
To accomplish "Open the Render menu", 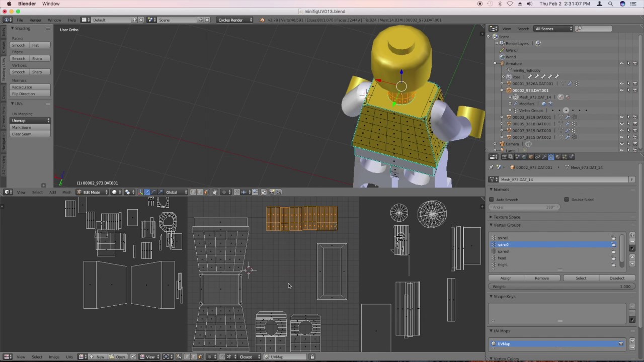I will 35,20.
